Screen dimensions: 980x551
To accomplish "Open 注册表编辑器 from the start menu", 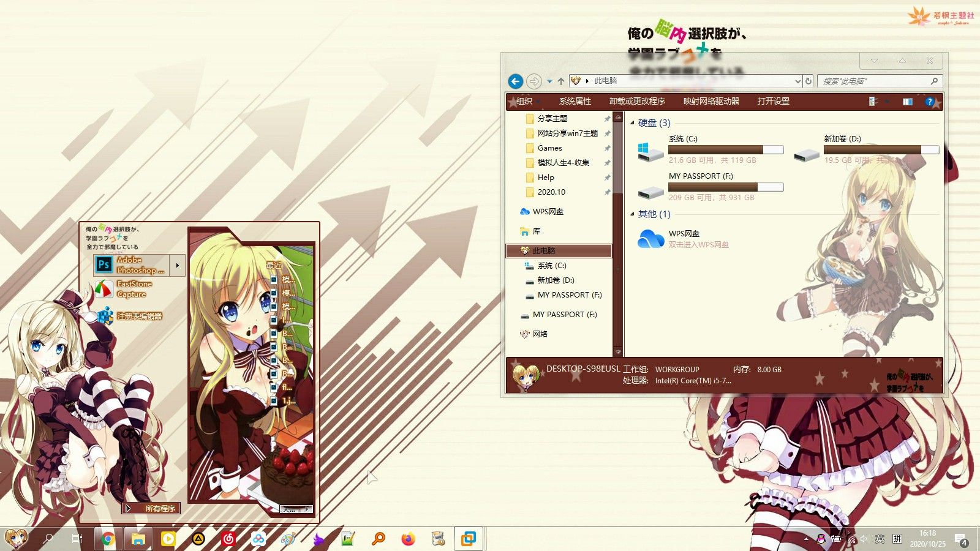I will [130, 316].
